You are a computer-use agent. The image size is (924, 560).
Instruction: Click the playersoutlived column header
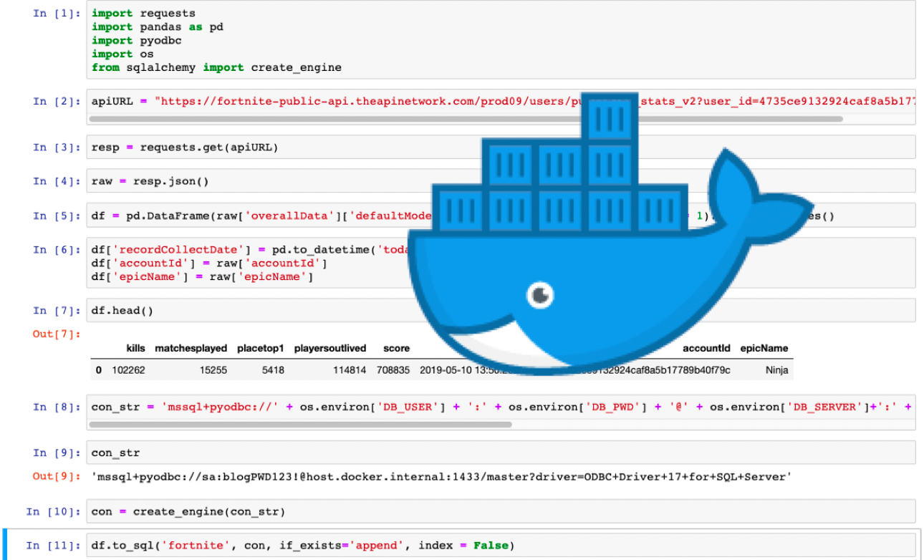330,349
